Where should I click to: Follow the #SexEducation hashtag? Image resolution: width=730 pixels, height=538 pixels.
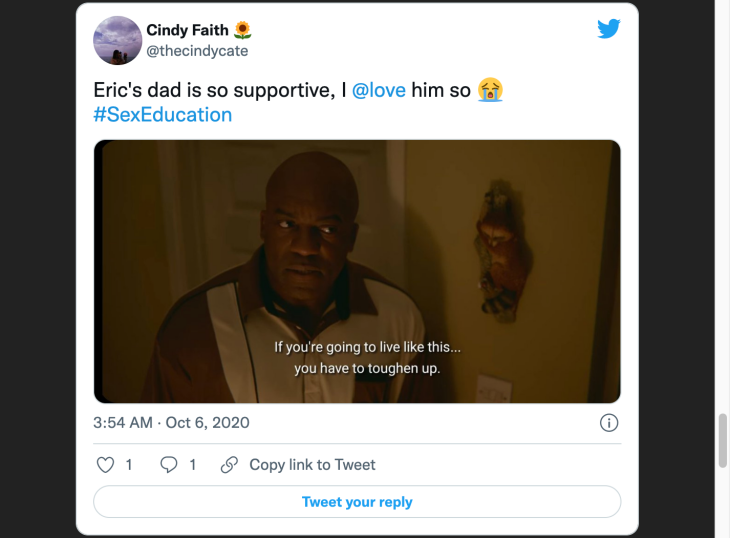click(x=162, y=114)
